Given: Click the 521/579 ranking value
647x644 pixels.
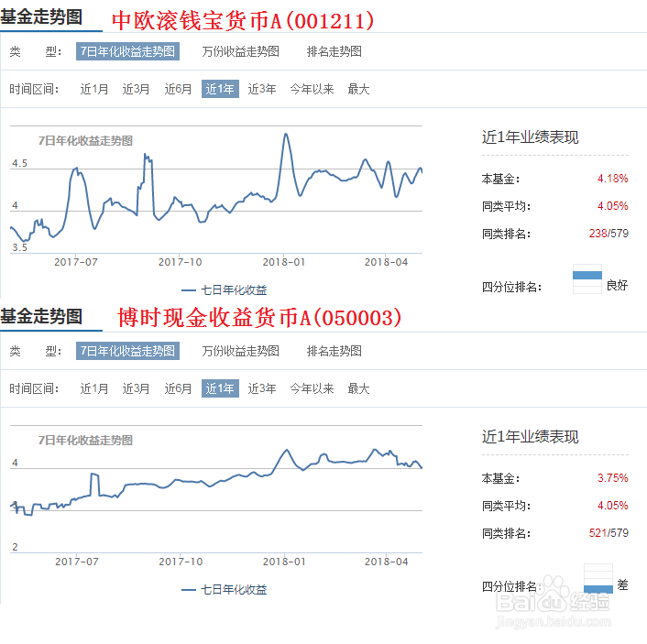Looking at the screenshot, I should click(x=609, y=533).
